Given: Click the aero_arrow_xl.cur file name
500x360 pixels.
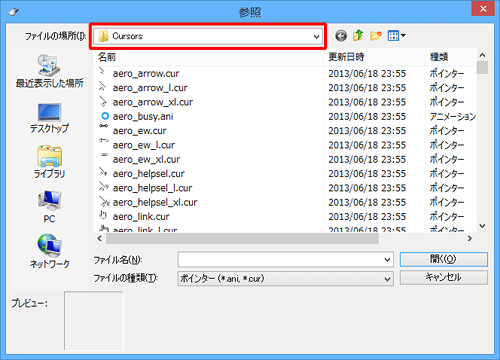Looking at the screenshot, I should (153, 102).
